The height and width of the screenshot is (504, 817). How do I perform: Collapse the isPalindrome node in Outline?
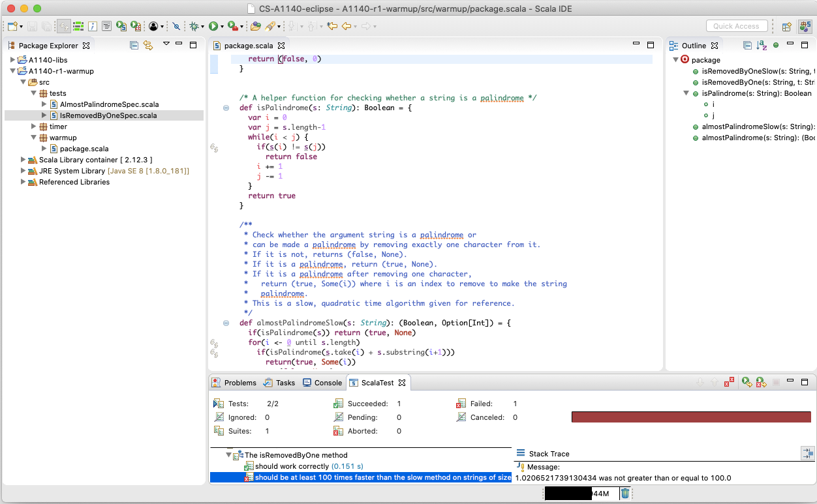coord(686,93)
